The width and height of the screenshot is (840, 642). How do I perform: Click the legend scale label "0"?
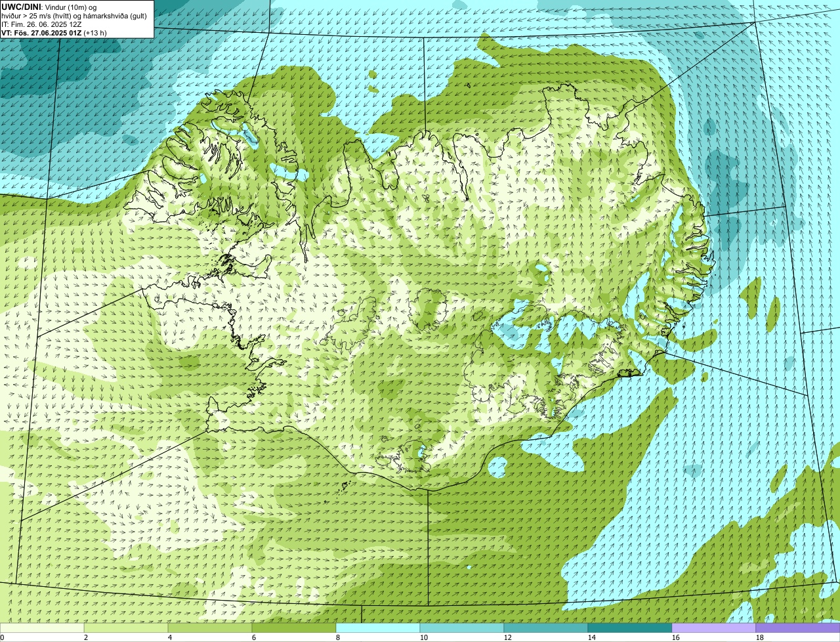pos(2,637)
